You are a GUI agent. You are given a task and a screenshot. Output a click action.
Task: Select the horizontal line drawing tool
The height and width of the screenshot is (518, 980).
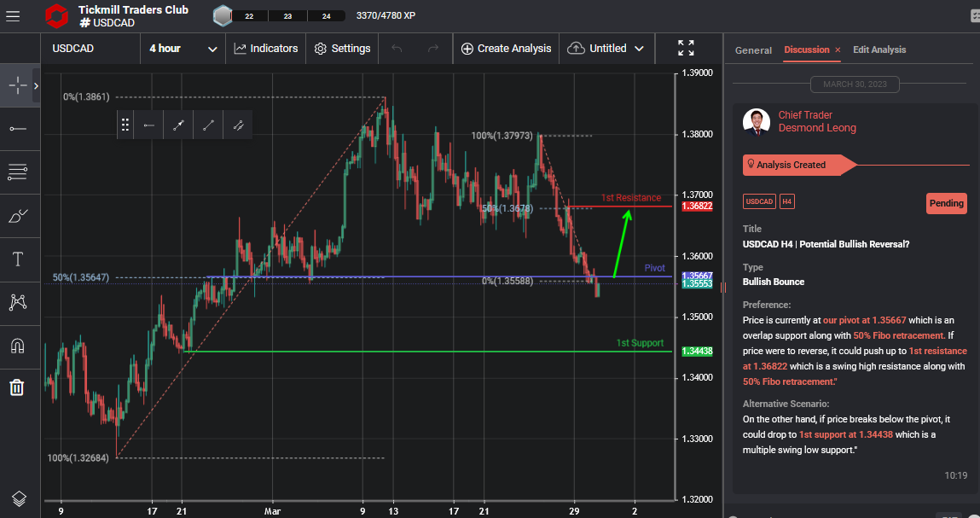click(18, 129)
